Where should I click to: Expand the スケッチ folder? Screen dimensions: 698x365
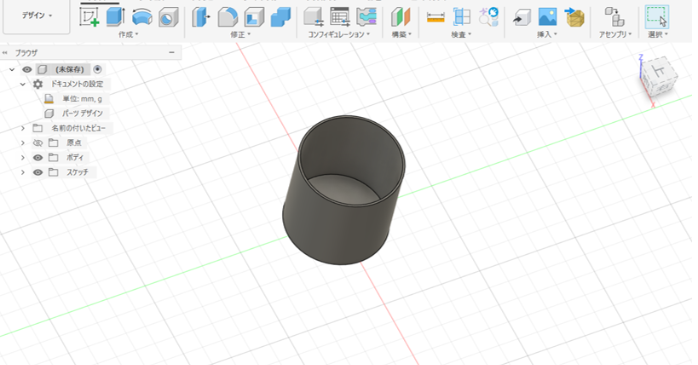(23, 172)
